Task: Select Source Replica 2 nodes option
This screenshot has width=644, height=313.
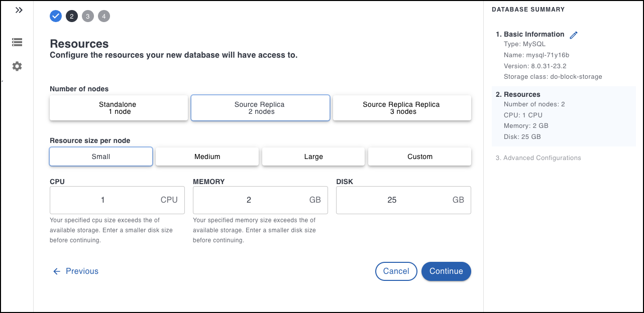Action: pos(260,108)
